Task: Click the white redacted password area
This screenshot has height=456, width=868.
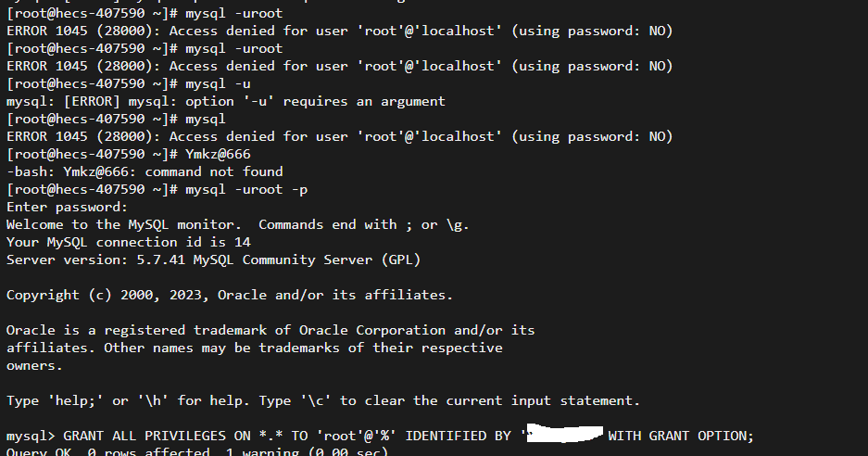Action: [x=565, y=433]
